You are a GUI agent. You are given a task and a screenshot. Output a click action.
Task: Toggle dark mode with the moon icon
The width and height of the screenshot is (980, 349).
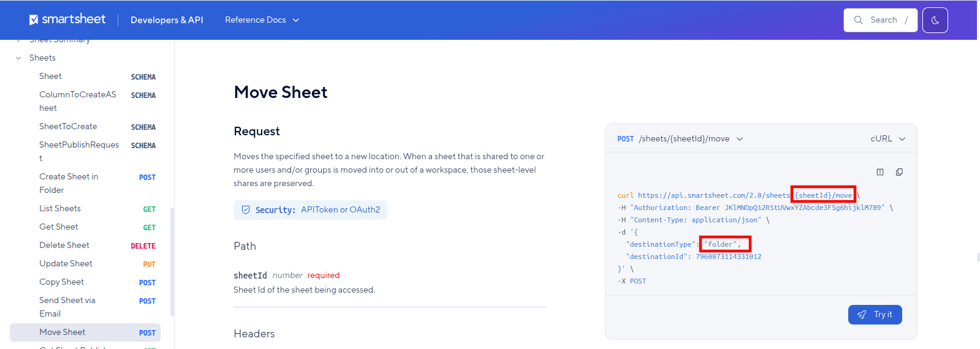[x=935, y=20]
